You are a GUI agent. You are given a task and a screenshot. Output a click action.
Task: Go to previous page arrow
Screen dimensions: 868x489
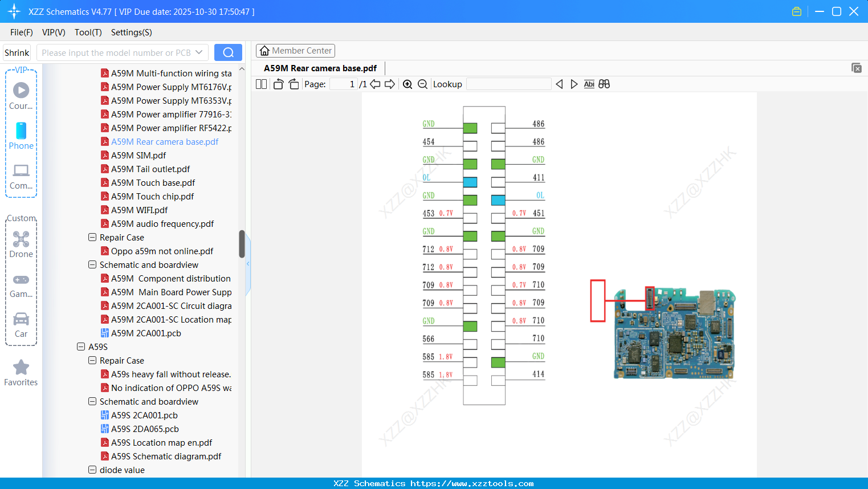375,84
